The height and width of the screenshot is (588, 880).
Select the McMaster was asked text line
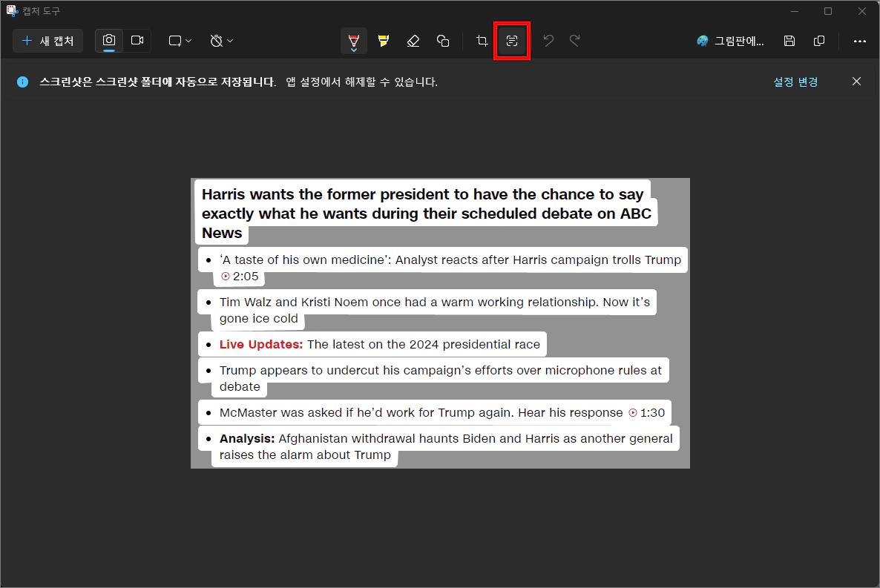tap(421, 412)
